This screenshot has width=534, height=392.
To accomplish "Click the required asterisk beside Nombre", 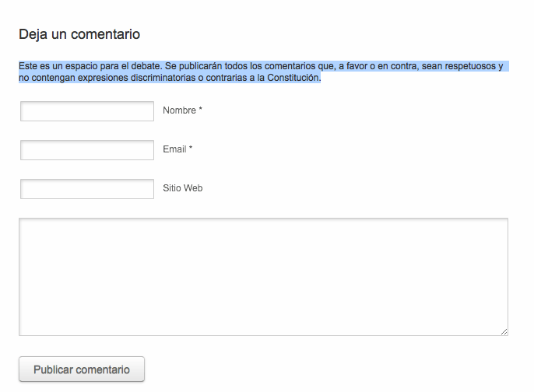I will click(200, 110).
